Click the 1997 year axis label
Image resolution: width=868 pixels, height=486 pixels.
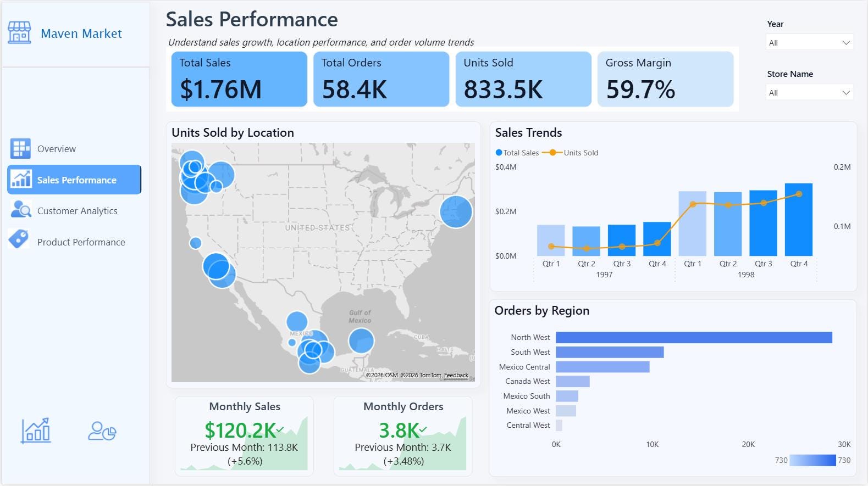[x=604, y=275]
